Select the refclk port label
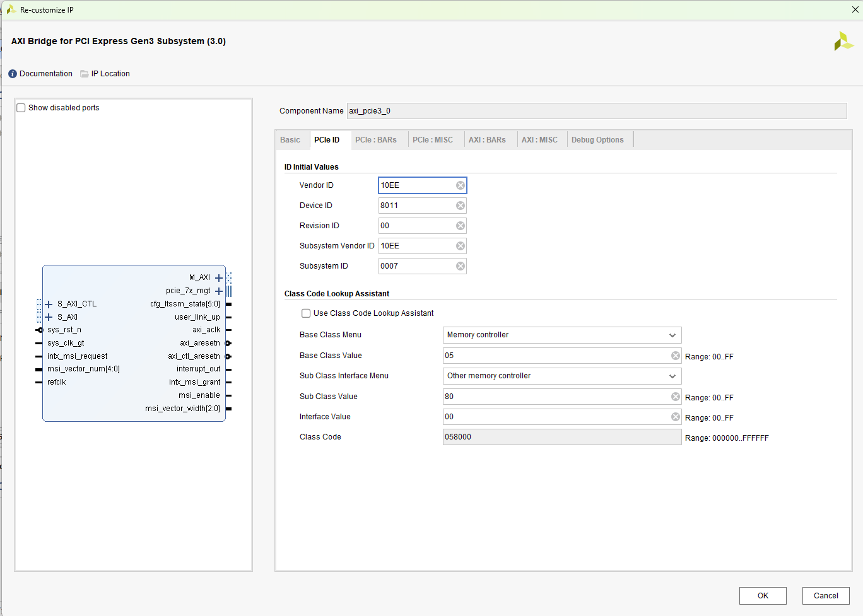Screen dimensions: 863x616 coord(57,382)
